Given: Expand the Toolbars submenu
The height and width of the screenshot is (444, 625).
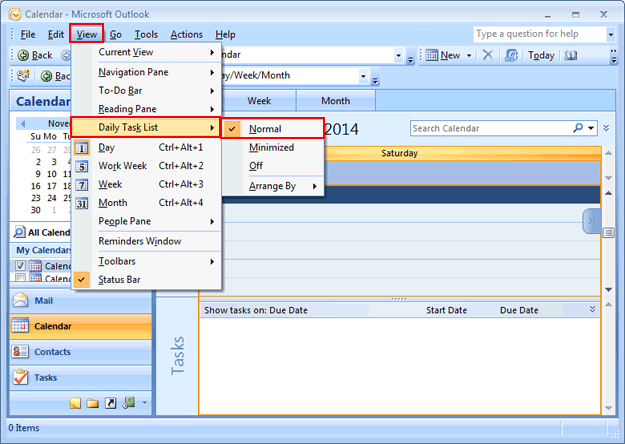Looking at the screenshot, I should (x=146, y=261).
